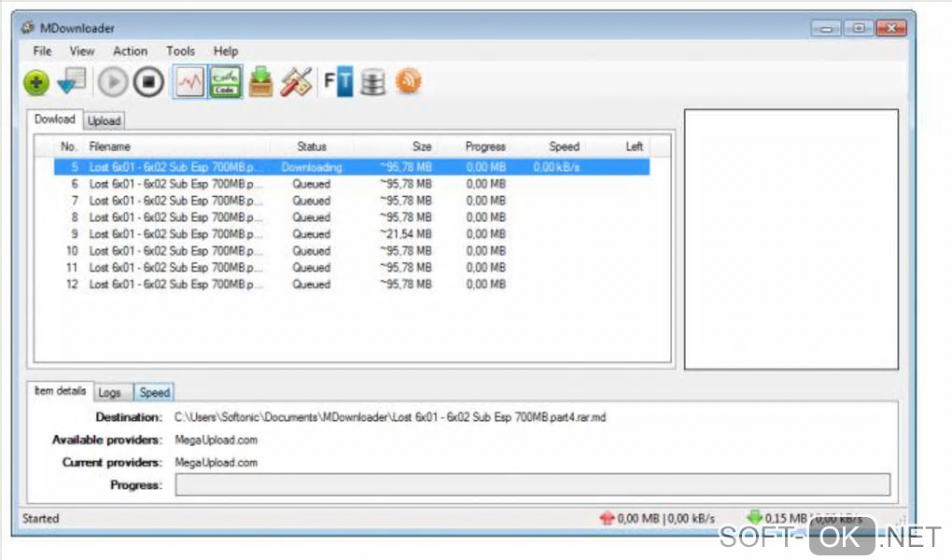Open the tools settings icon
Image resolution: width=952 pixels, height=560 pixels.
click(296, 81)
